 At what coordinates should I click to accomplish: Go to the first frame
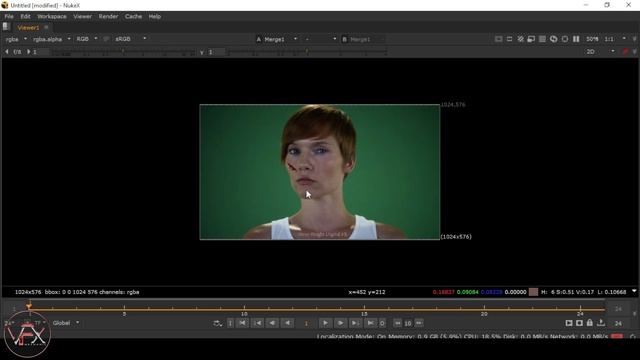242,323
